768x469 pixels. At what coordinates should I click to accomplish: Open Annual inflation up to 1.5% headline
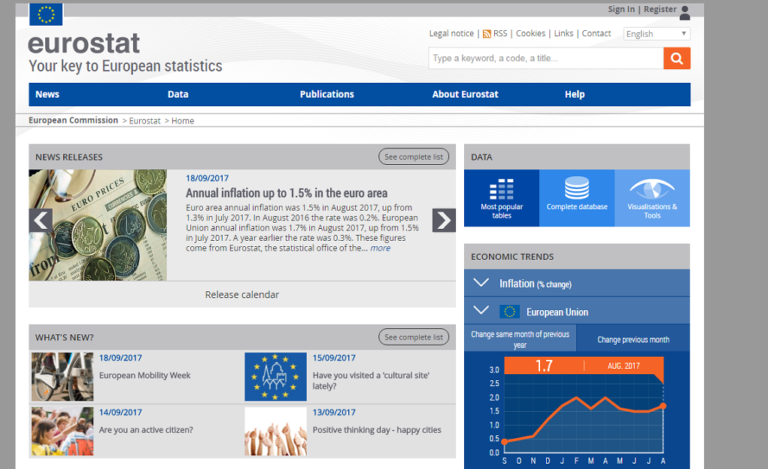(x=287, y=193)
